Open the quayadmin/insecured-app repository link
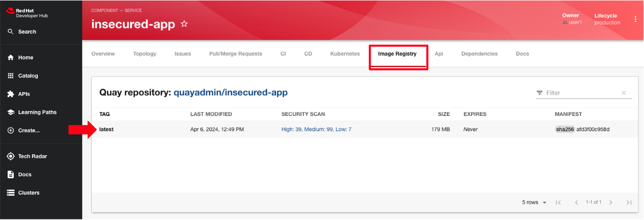644x220 pixels. pos(230,93)
